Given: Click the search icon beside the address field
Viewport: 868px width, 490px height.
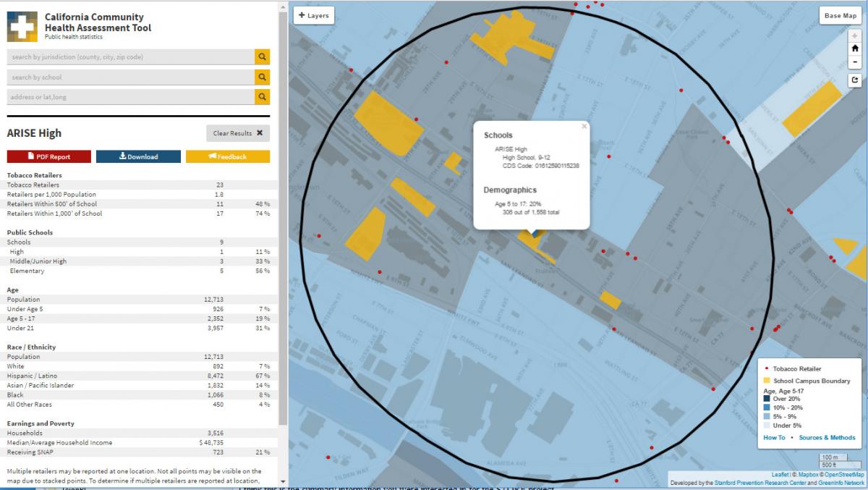Looking at the screenshot, I should click(262, 97).
